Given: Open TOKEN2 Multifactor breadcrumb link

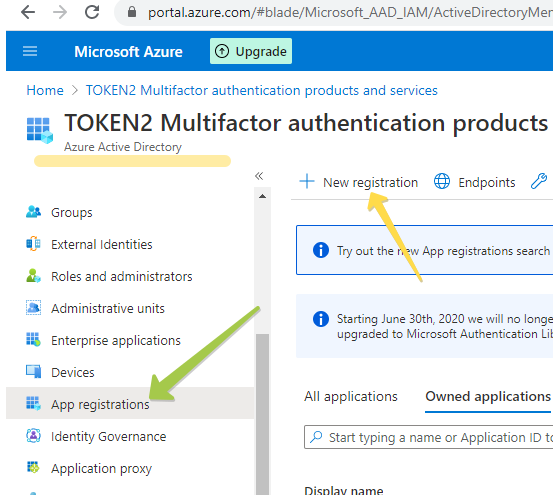Looking at the screenshot, I should (x=262, y=90).
